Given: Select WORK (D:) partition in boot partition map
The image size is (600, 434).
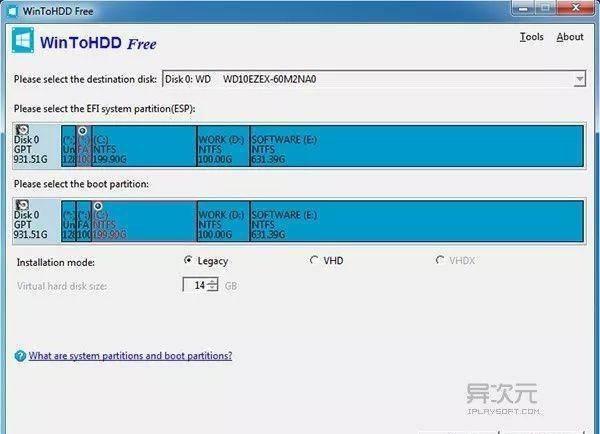Looking at the screenshot, I should click(x=223, y=221).
